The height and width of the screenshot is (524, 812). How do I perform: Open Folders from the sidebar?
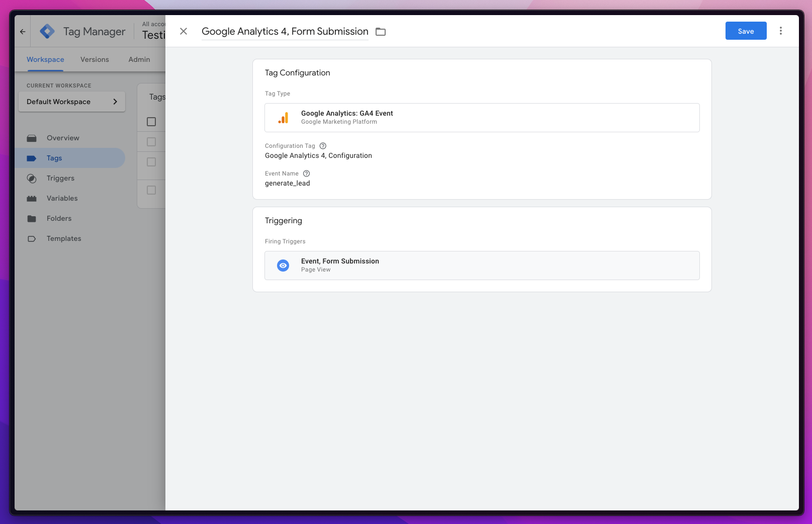click(32, 218)
